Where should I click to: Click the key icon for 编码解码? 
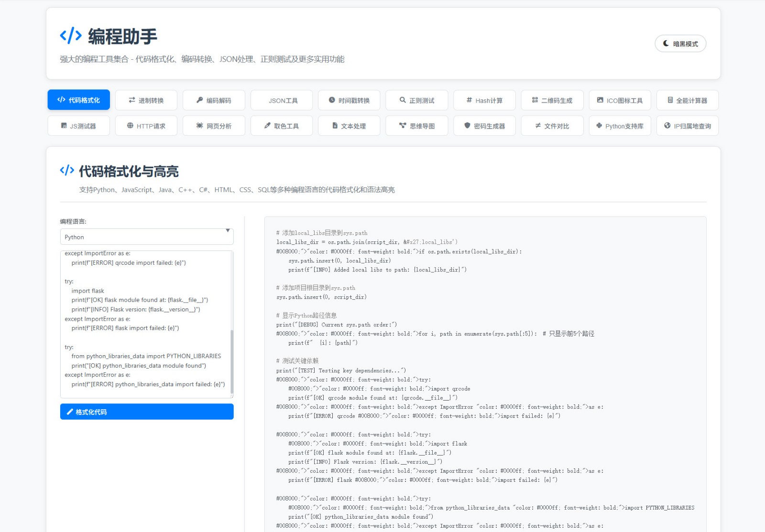(200, 100)
